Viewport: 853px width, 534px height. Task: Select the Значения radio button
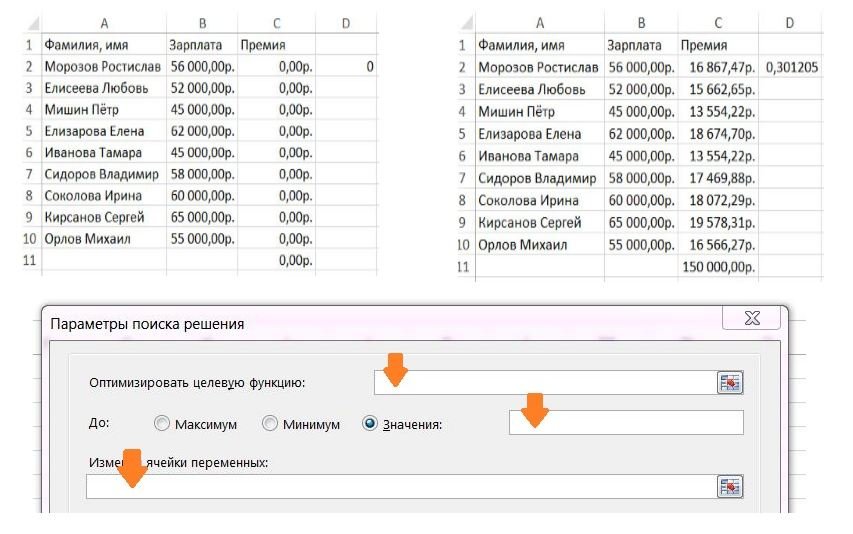(370, 424)
